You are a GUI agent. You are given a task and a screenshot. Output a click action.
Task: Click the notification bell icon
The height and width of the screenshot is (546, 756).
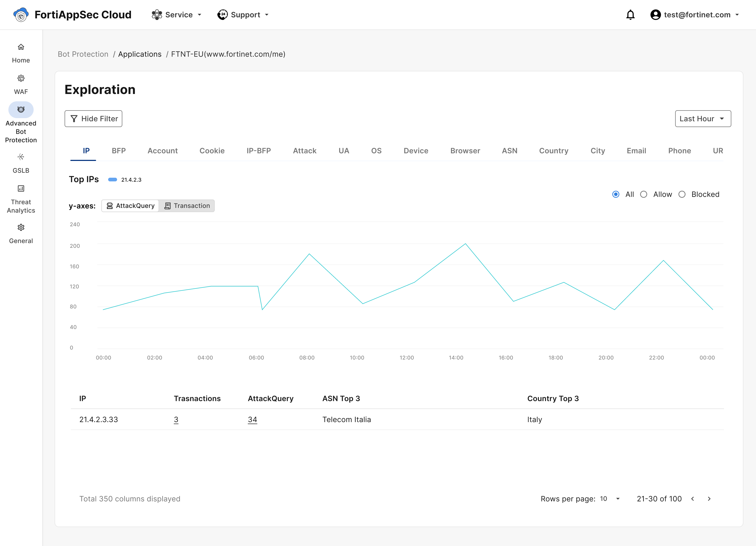point(630,15)
